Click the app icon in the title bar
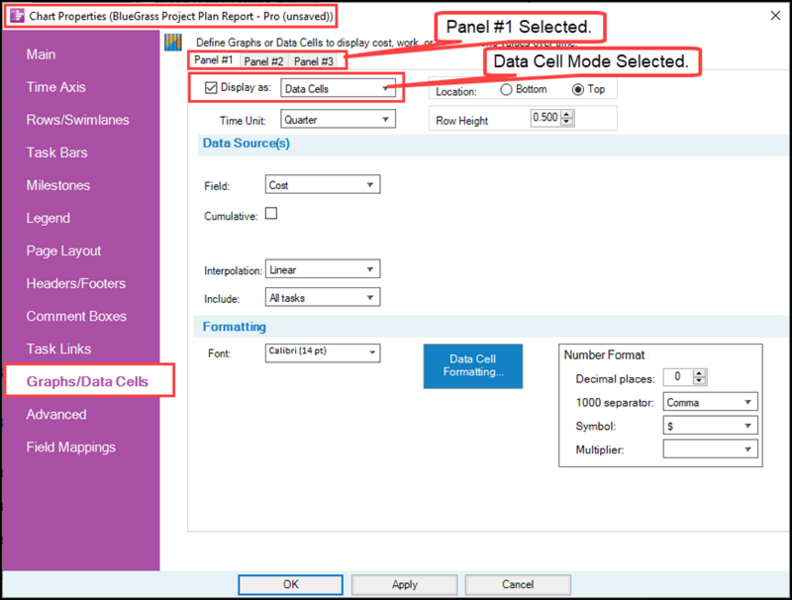The height and width of the screenshot is (600, 792). pyautogui.click(x=17, y=16)
